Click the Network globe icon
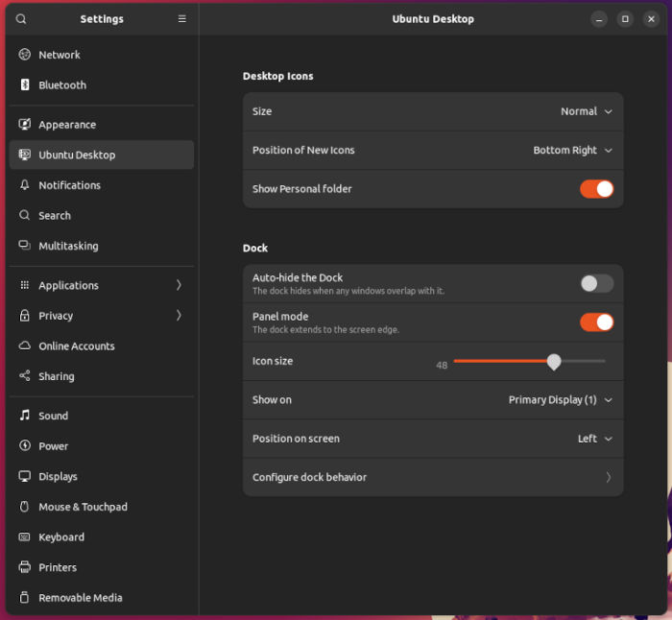This screenshot has width=672, height=620. click(x=24, y=55)
